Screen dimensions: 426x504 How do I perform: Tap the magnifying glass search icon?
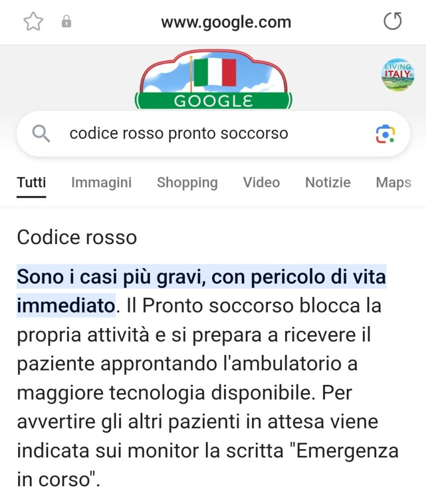click(x=41, y=134)
